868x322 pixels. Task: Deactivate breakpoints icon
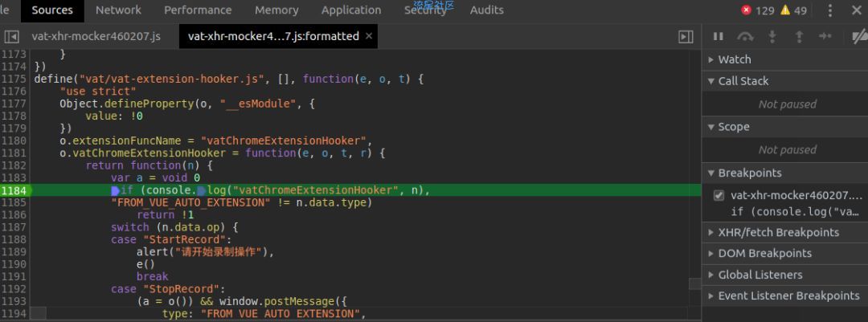tap(860, 36)
